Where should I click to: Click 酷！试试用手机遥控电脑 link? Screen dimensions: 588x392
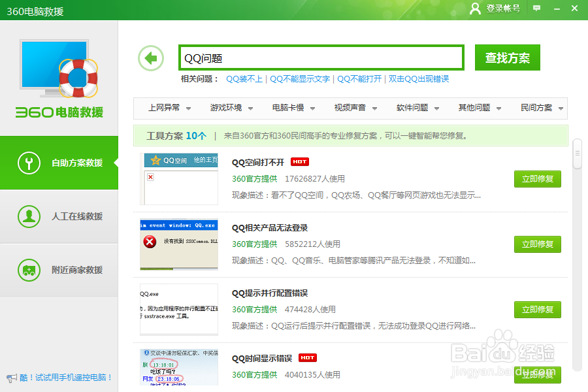tap(66, 378)
